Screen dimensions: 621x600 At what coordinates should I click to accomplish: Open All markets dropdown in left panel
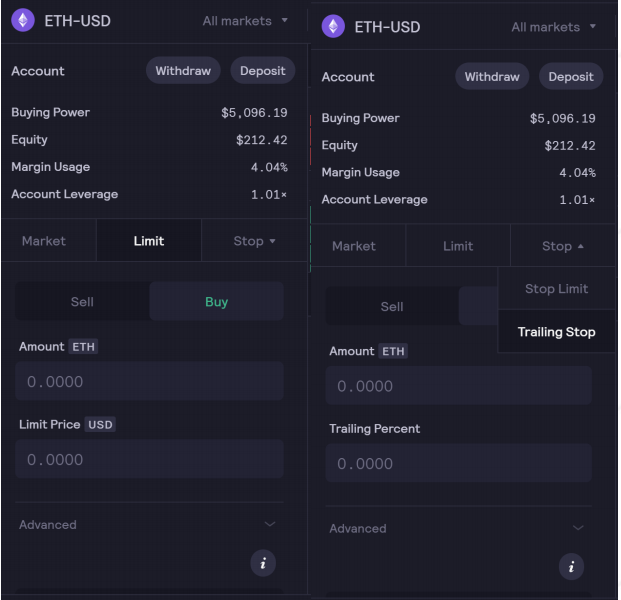coord(245,21)
